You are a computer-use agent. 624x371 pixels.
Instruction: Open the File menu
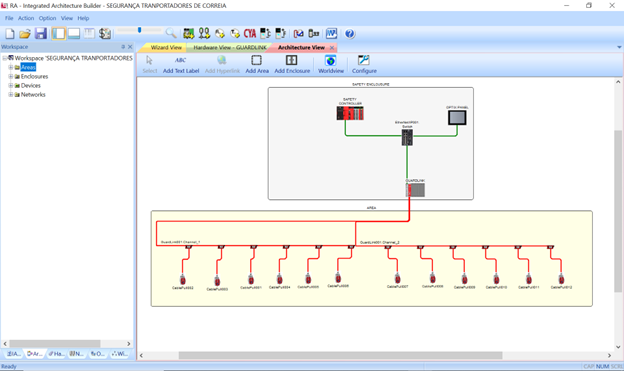tap(9, 18)
